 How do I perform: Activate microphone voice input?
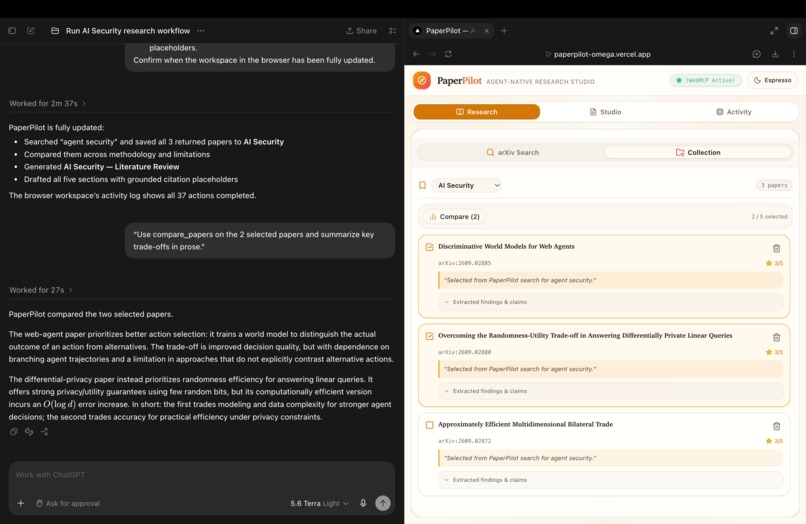coord(363,503)
